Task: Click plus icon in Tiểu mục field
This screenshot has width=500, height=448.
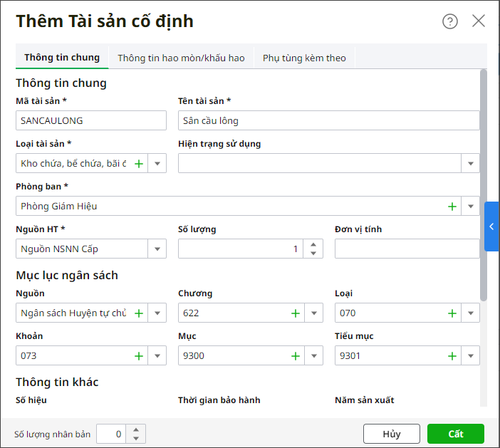Action: click(452, 356)
